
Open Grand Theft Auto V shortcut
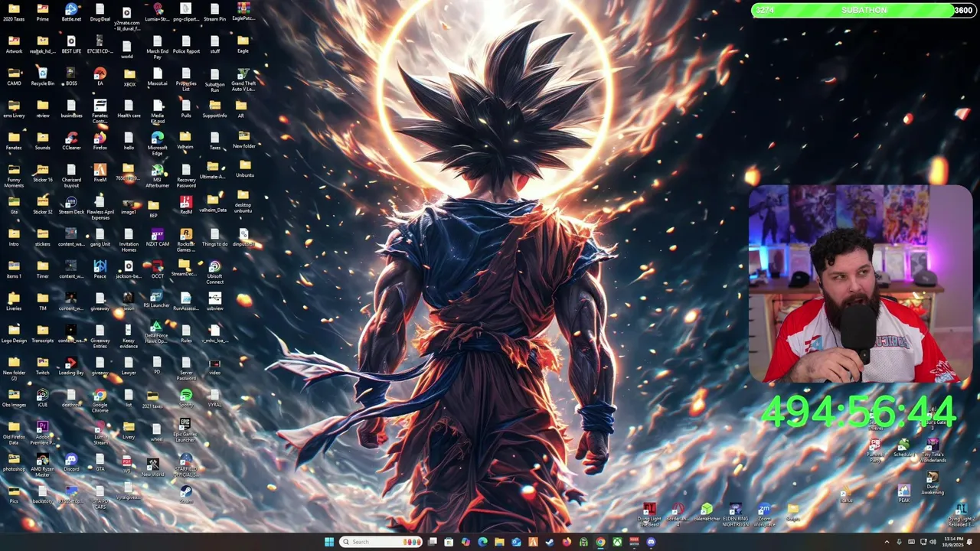pyautogui.click(x=243, y=80)
